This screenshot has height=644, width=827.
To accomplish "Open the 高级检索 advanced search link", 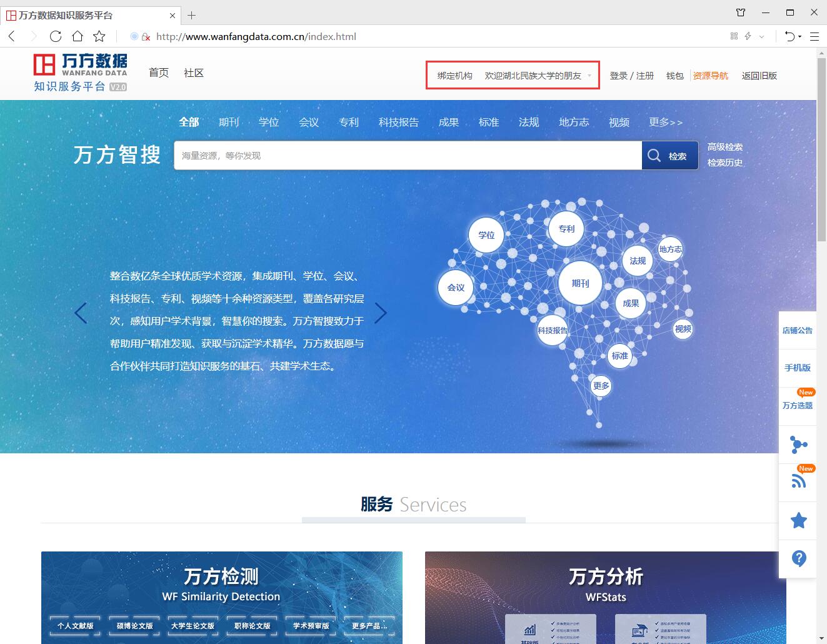I will 724,147.
